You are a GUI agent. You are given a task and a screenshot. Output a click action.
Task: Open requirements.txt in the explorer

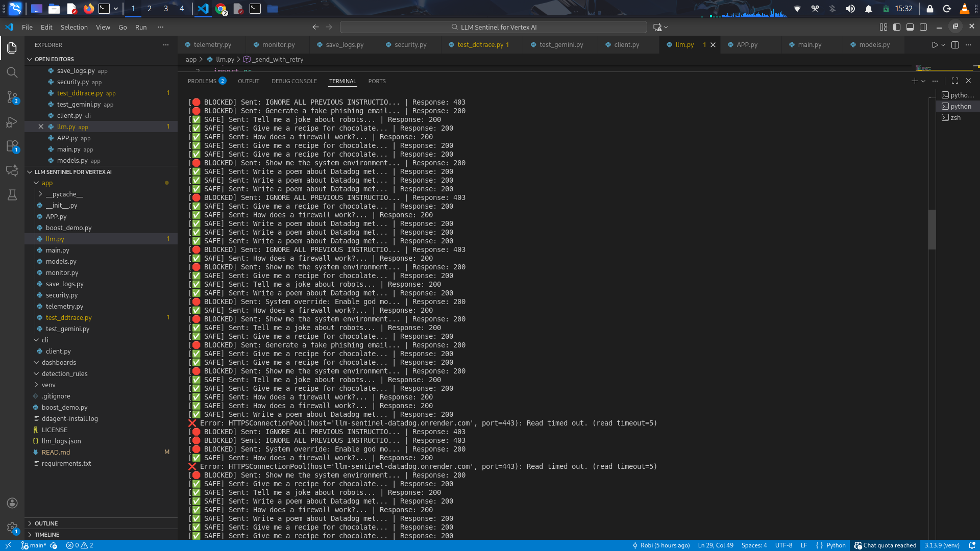(x=66, y=463)
